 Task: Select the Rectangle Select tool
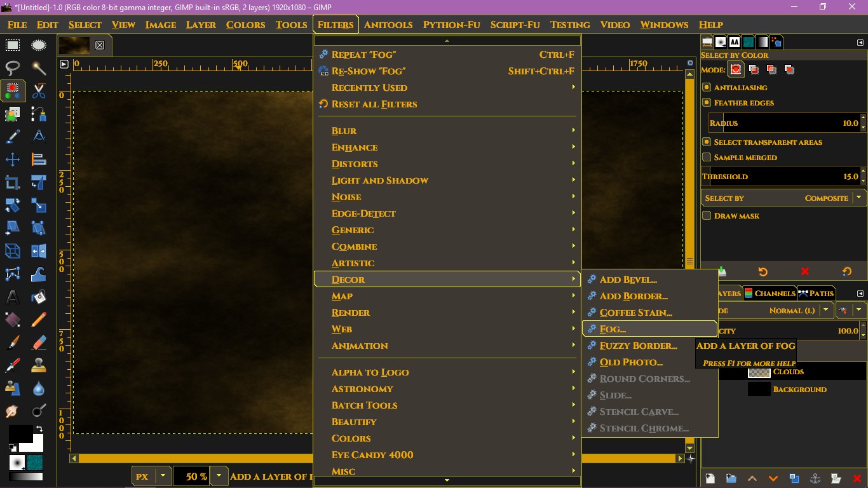[x=13, y=45]
